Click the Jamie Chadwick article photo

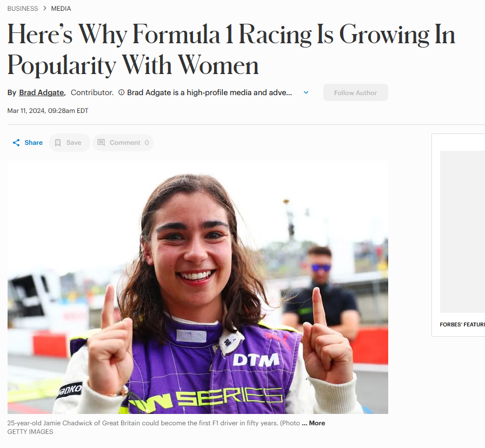point(197,287)
